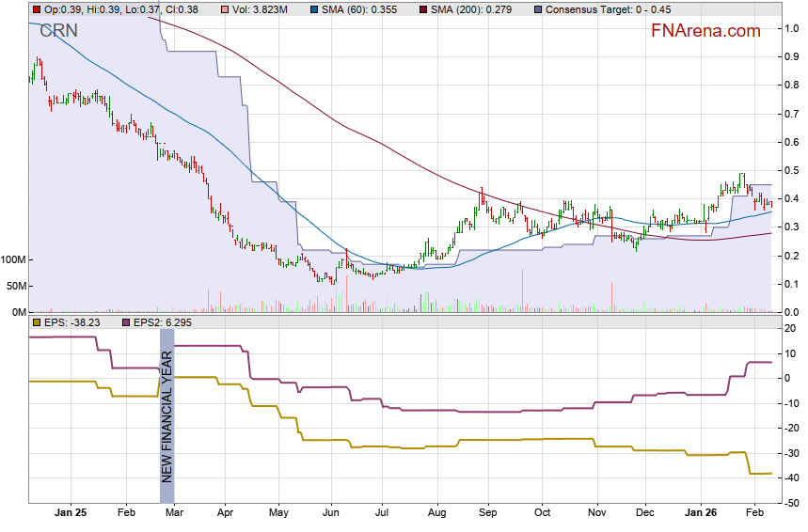Image resolution: width=808 pixels, height=532 pixels.
Task: Open the FNArena.com link
Action: 705,31
